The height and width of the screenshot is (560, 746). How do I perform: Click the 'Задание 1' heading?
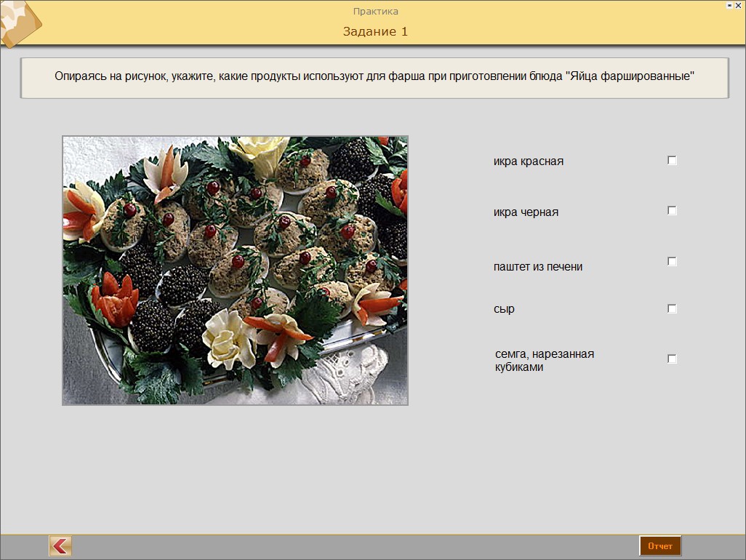375,31
